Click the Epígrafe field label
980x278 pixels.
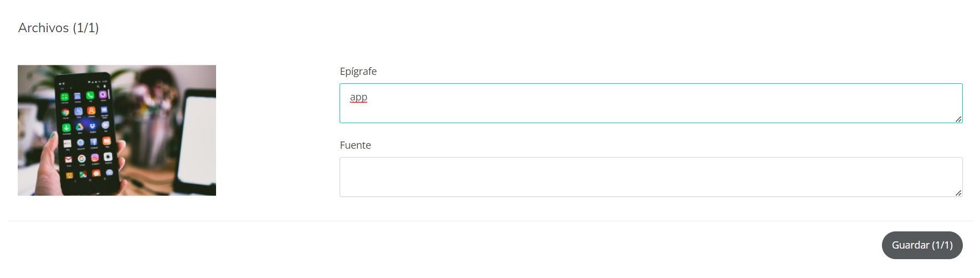coord(358,72)
